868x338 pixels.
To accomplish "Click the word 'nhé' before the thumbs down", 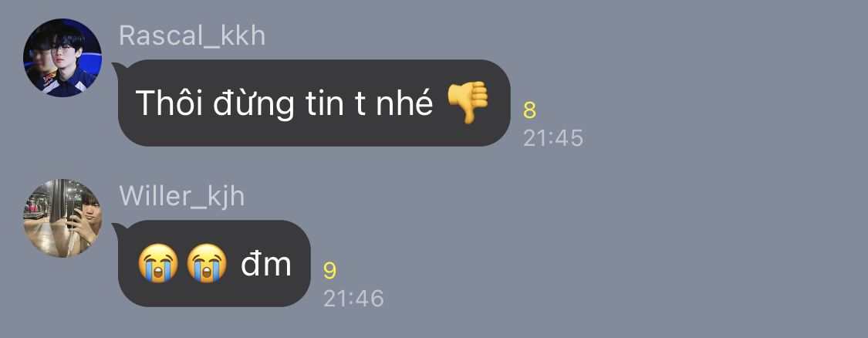I will coord(404,101).
